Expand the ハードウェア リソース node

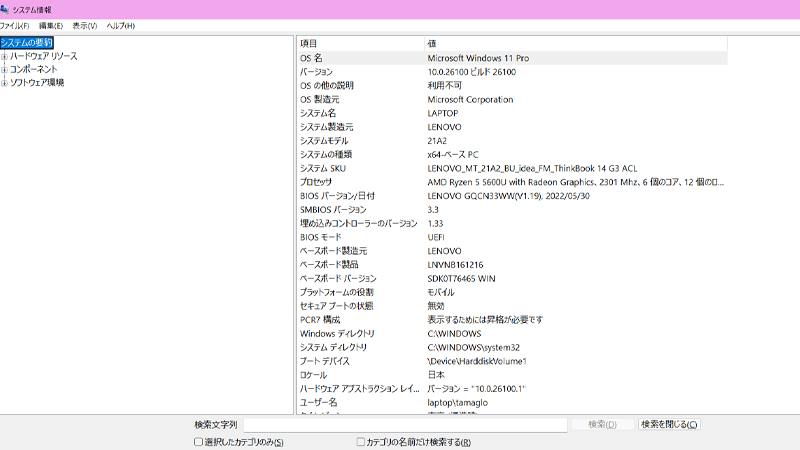(4, 56)
